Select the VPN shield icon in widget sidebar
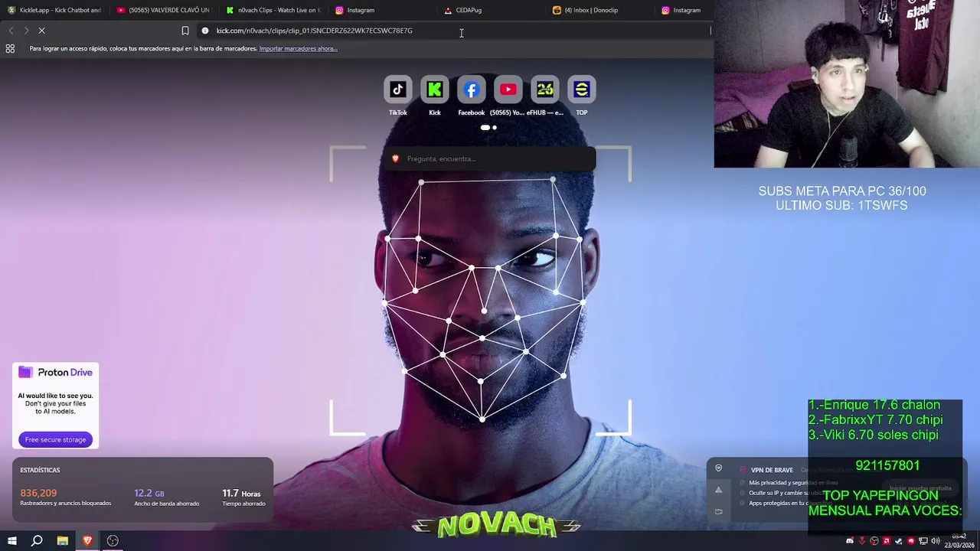Screen dimensions: 980x551 [x=718, y=468]
